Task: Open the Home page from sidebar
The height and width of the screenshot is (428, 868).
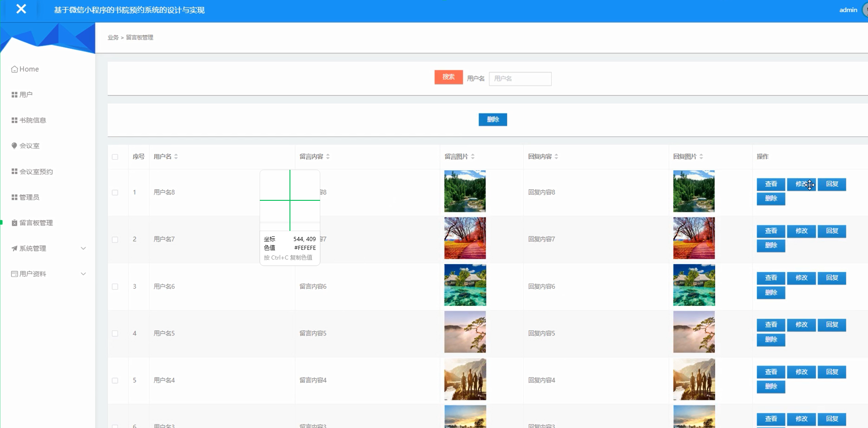Action: click(x=28, y=68)
